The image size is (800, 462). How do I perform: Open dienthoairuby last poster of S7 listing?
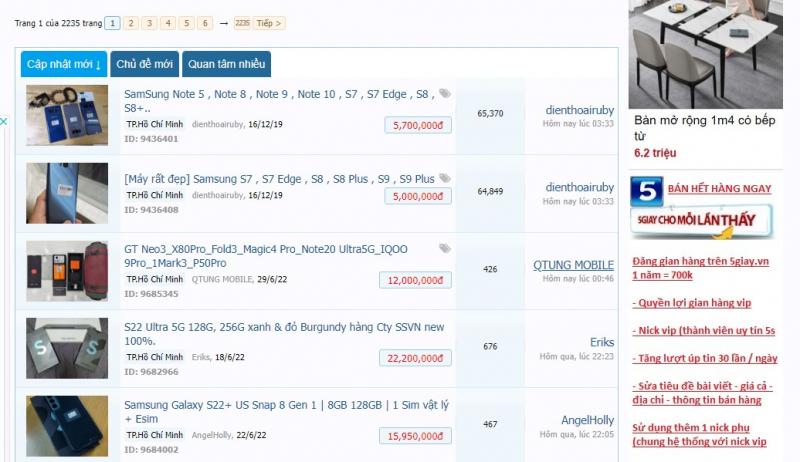[580, 187]
